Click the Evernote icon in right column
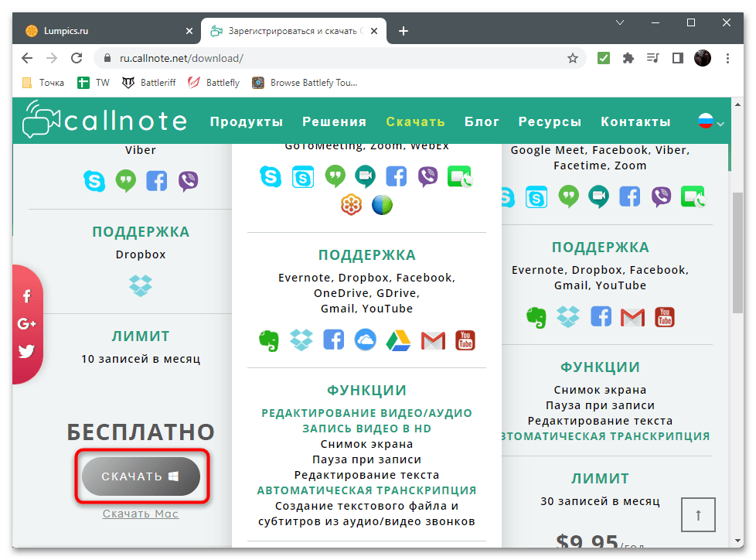The height and width of the screenshot is (560, 756). 536,317
